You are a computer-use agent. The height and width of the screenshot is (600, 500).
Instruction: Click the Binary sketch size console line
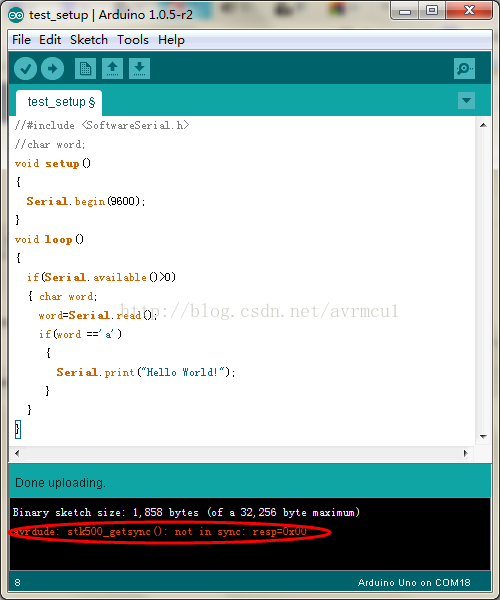(186, 512)
